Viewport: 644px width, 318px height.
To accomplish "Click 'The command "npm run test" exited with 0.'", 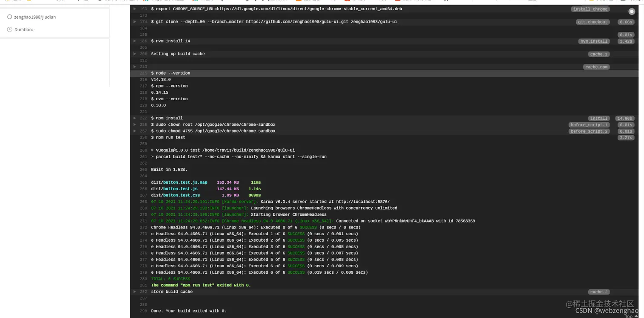I will point(201,285).
